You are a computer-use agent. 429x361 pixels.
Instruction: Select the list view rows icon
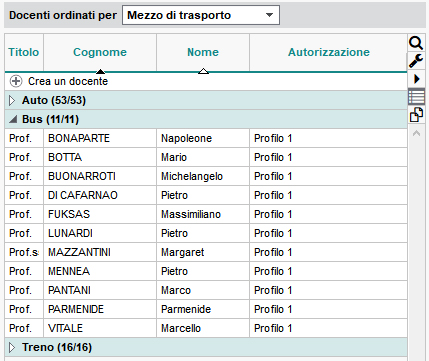click(416, 97)
